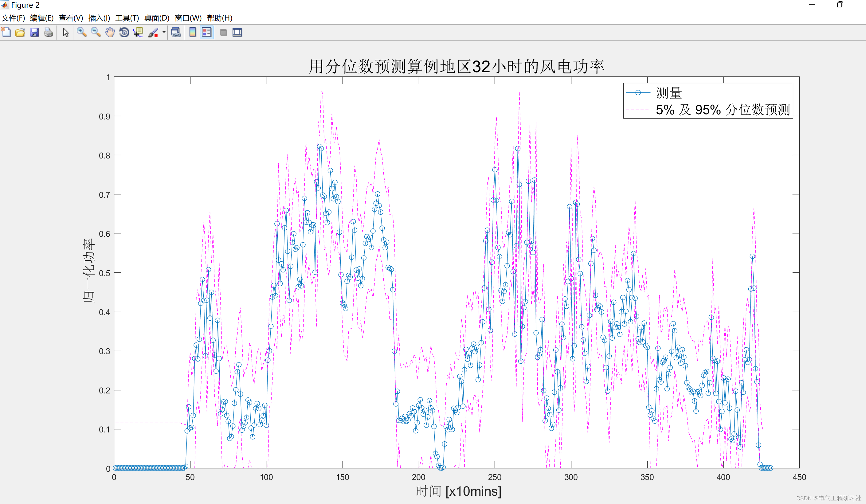Click the Hide Plot Tools icon
This screenshot has height=504, width=866.
click(223, 33)
